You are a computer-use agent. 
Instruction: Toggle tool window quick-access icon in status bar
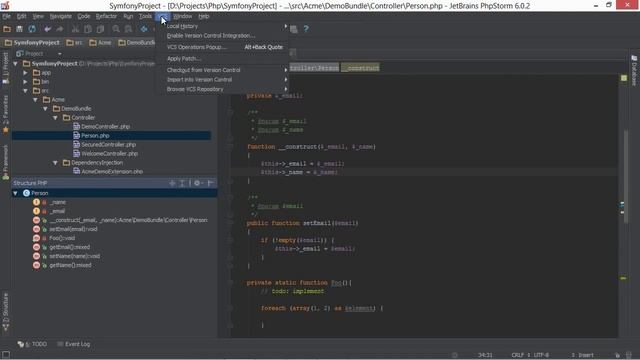(6, 355)
